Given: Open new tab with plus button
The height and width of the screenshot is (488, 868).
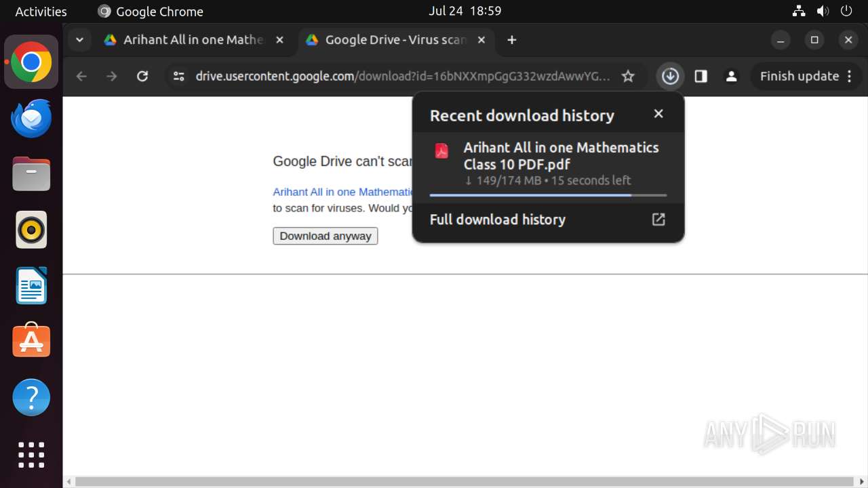Looking at the screenshot, I should coord(512,40).
